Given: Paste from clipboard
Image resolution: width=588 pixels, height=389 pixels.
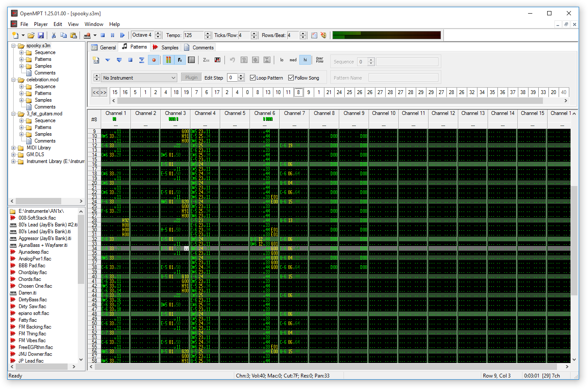Looking at the screenshot, I should coord(74,35).
